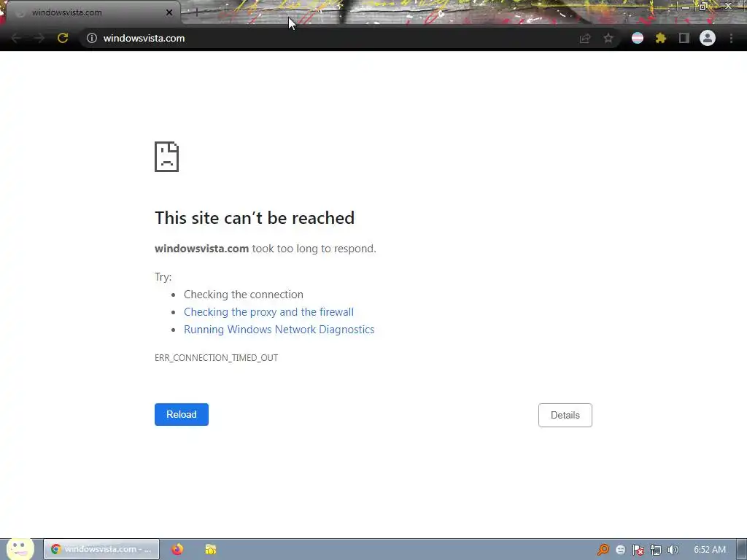This screenshot has width=747, height=560.
Task: Minimize the Chrome window
Action: click(685, 7)
